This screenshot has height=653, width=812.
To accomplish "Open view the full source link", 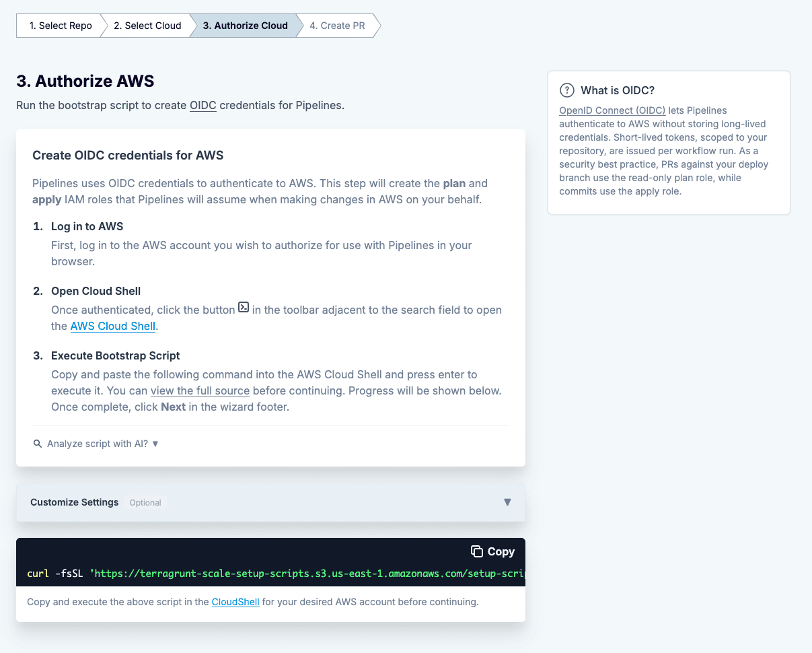I will tap(200, 390).
